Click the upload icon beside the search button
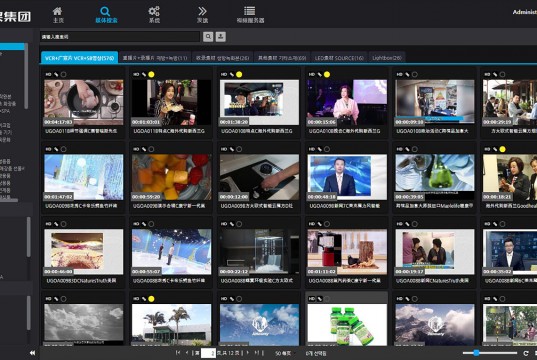Screen dimensions: 537x360 click(221, 37)
